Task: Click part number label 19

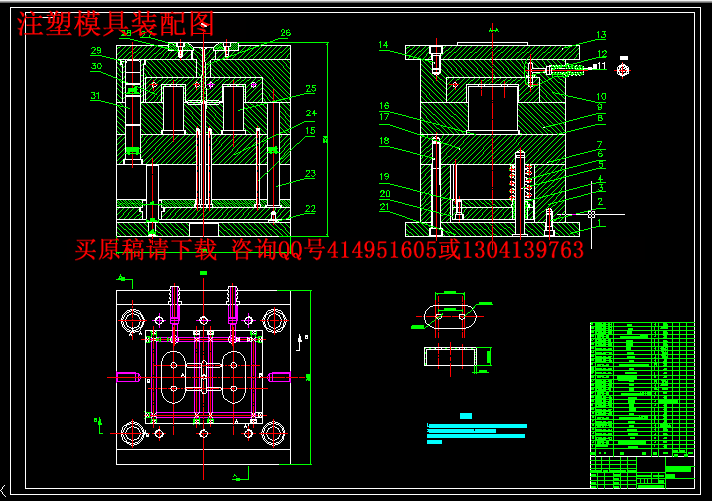Action: (x=384, y=176)
